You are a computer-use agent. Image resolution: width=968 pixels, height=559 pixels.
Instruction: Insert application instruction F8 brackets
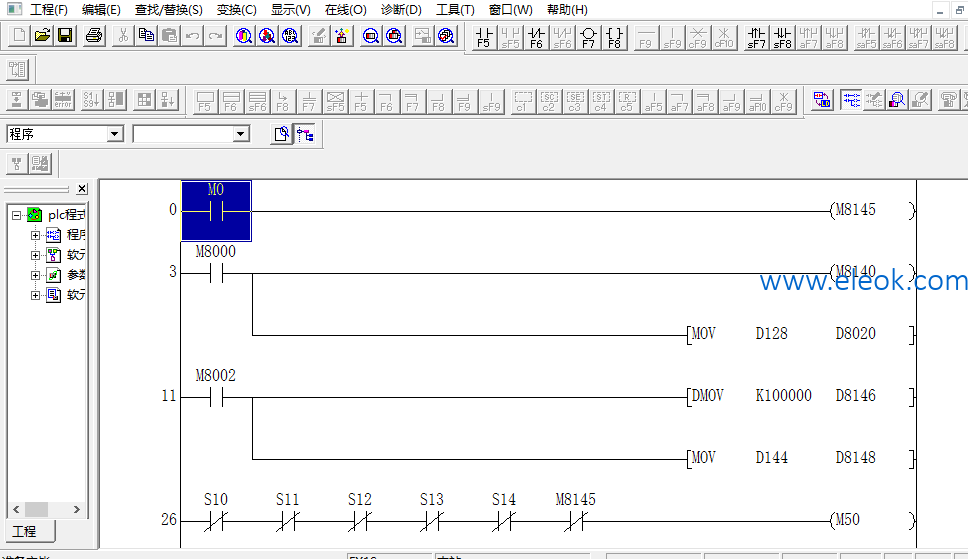614,38
